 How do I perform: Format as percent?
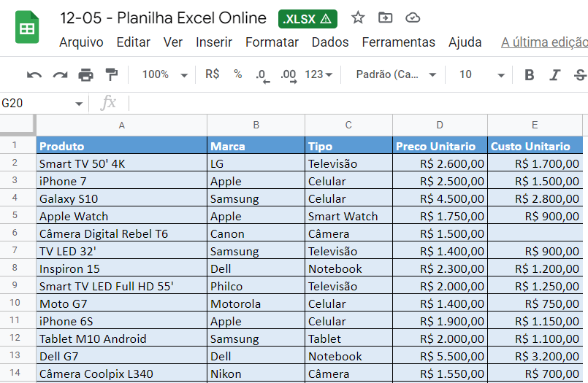click(237, 74)
